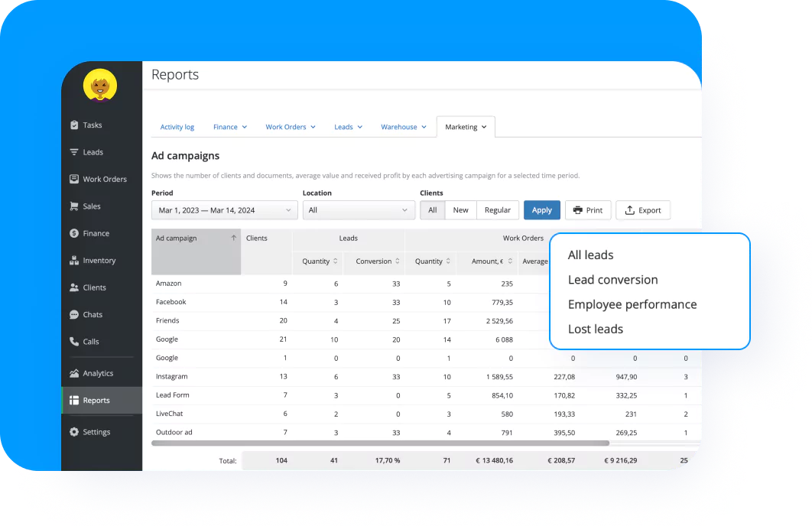The image size is (812, 526).
Task: Switch to the Activity log tab
Action: 177,126
